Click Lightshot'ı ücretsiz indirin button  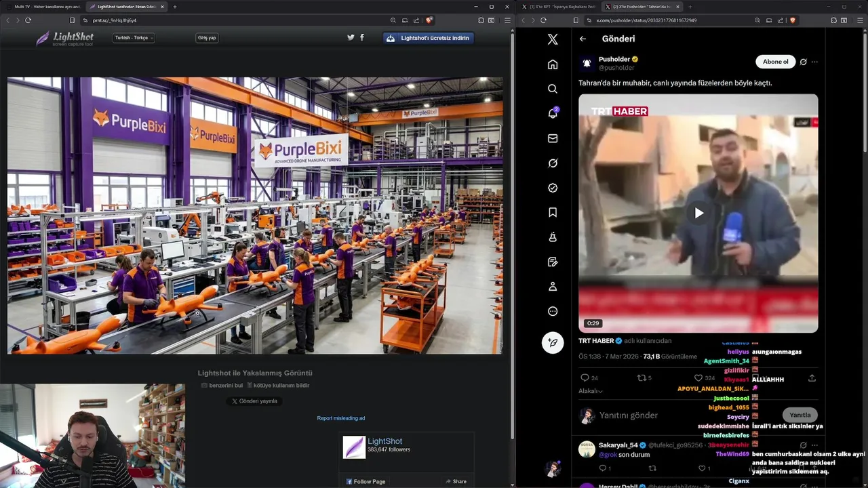click(429, 38)
